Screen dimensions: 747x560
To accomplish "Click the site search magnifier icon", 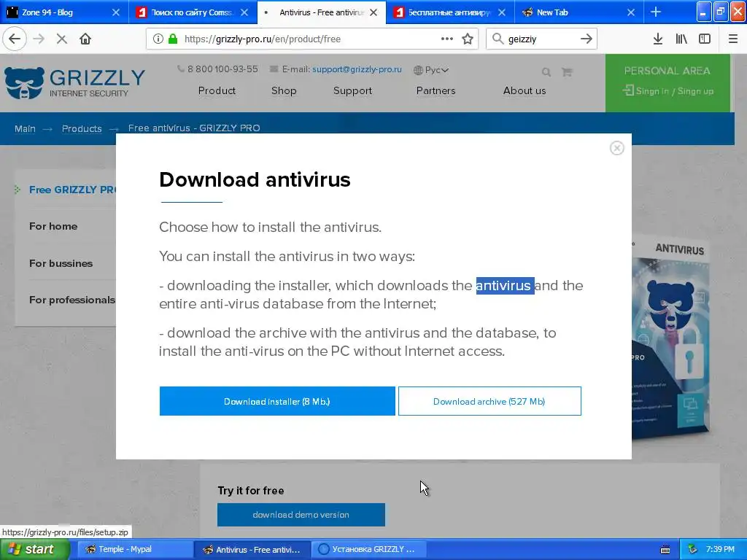I will [x=546, y=72].
